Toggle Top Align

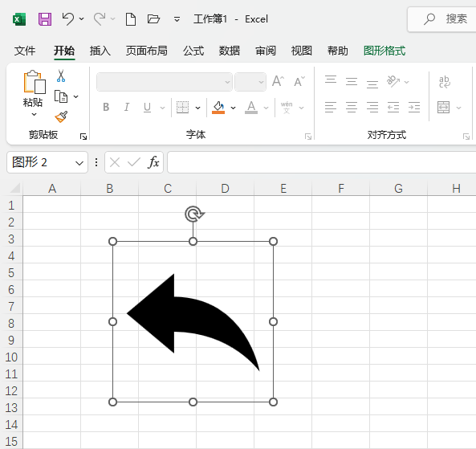click(331, 80)
